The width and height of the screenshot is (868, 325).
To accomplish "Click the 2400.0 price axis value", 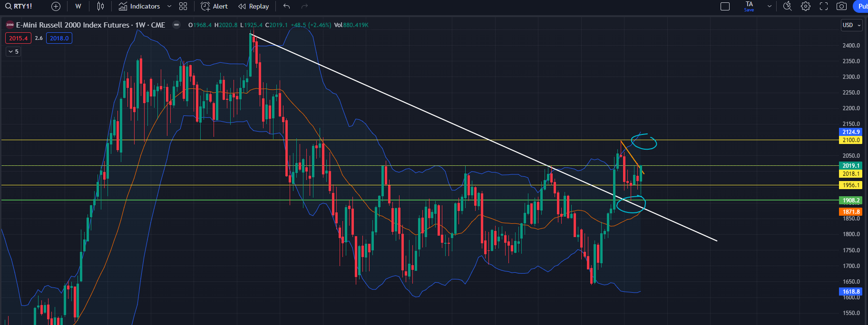I will tap(851, 46).
